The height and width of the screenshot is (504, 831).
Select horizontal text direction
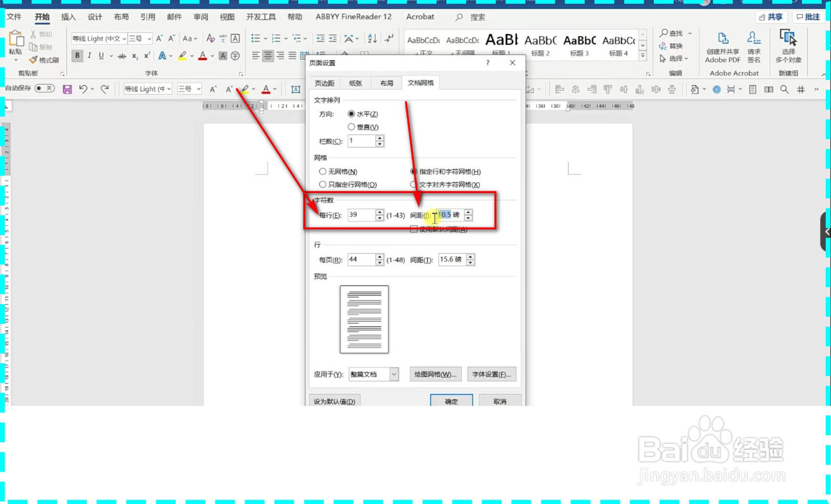click(x=351, y=114)
